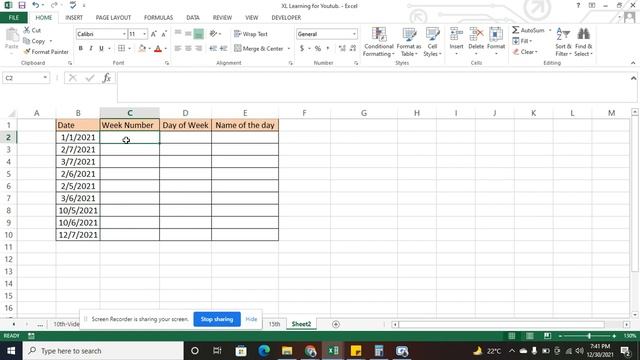Open Conditional Formatting menu
Screen dimensions: 640x360
click(379, 42)
